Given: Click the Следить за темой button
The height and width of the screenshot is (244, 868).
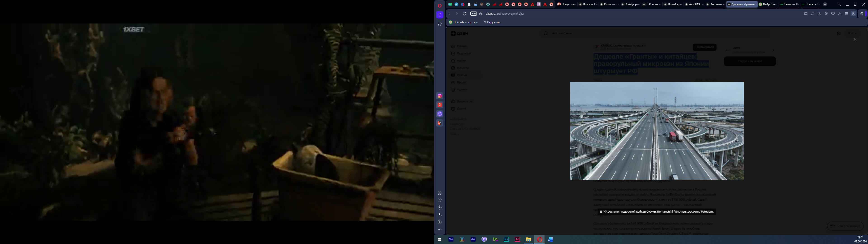Looking at the screenshot, I should (x=750, y=61).
